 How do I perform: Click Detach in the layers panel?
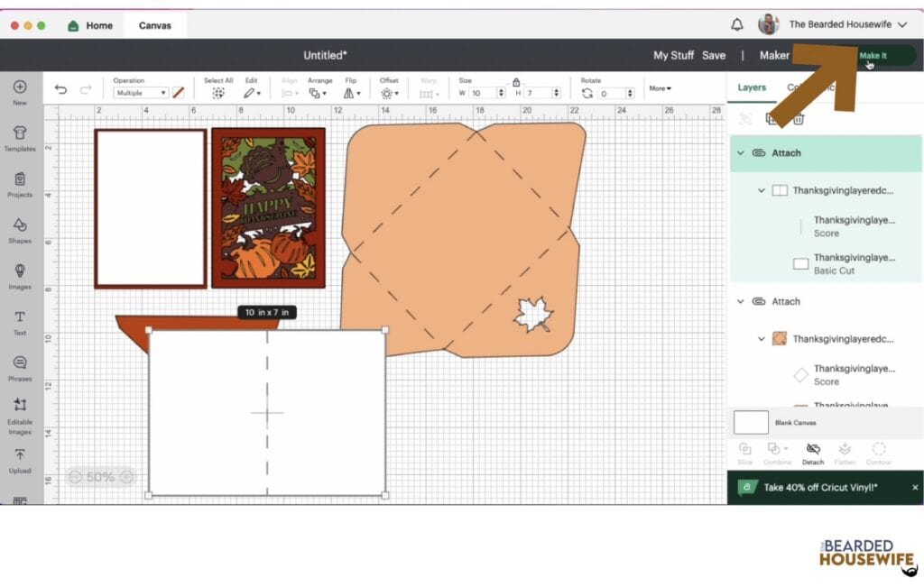812,453
